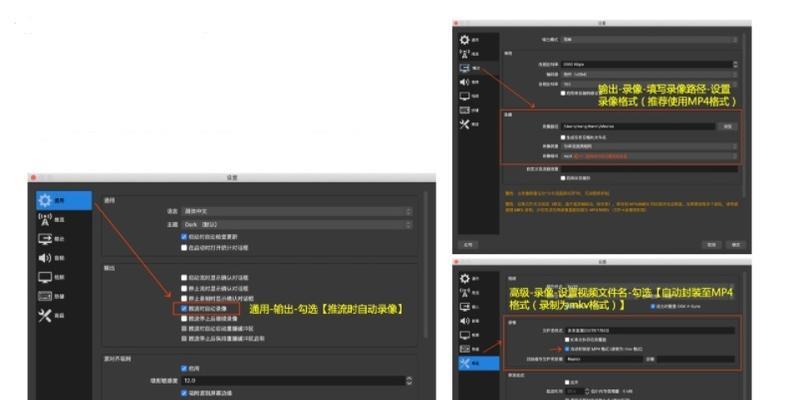
Task: Toggle 推流时自动录像 auto-record checkbox
Action: click(184, 309)
